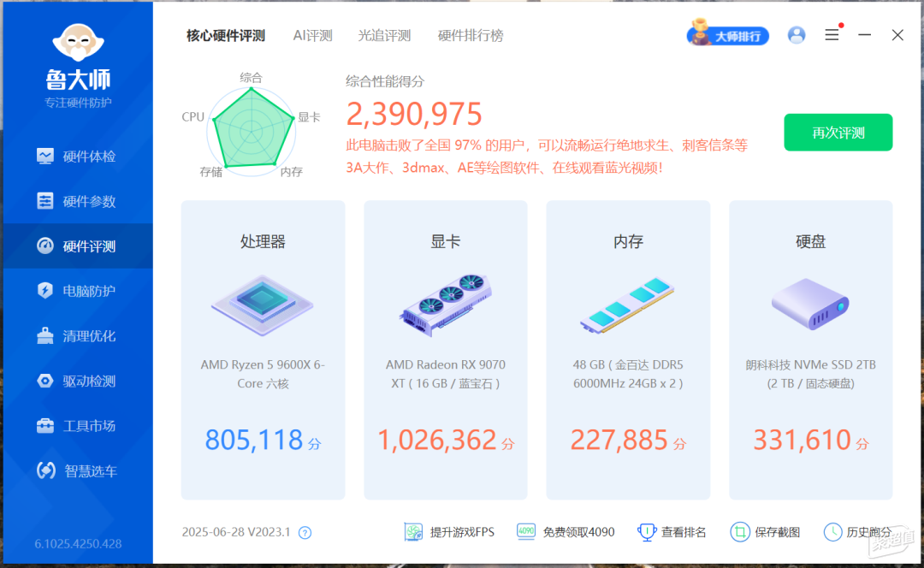Close the Ludashi window
Image resolution: width=924 pixels, height=568 pixels.
(897, 35)
